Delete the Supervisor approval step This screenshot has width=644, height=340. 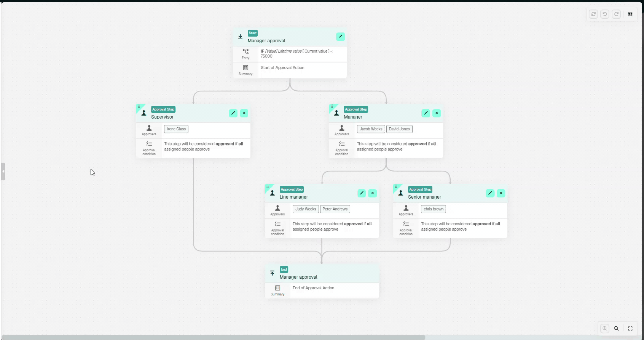tap(244, 113)
